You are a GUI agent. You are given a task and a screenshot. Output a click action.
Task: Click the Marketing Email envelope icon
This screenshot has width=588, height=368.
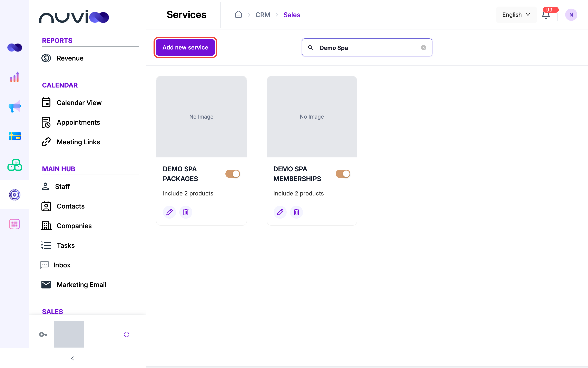point(46,285)
